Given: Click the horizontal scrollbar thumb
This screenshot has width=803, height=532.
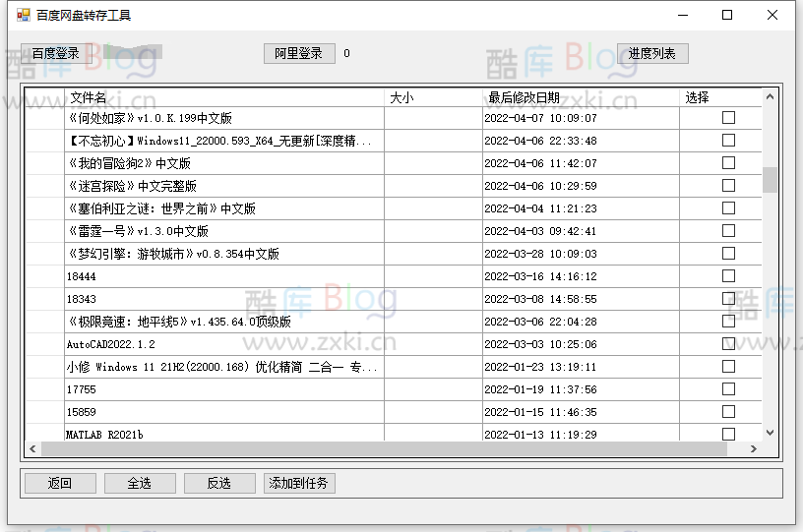Looking at the screenshot, I should 384,448.
